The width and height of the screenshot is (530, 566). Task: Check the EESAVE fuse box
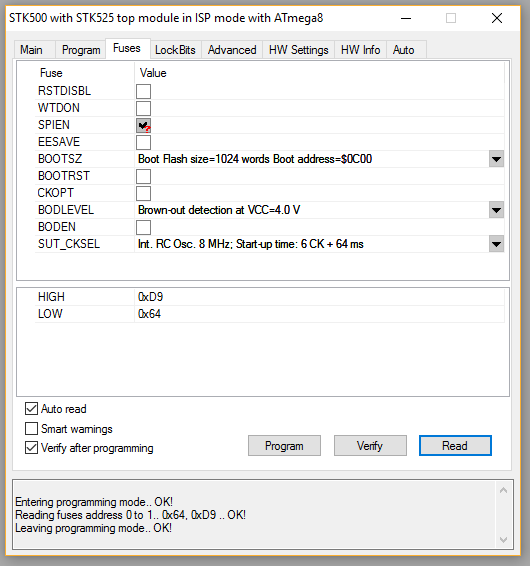(143, 142)
